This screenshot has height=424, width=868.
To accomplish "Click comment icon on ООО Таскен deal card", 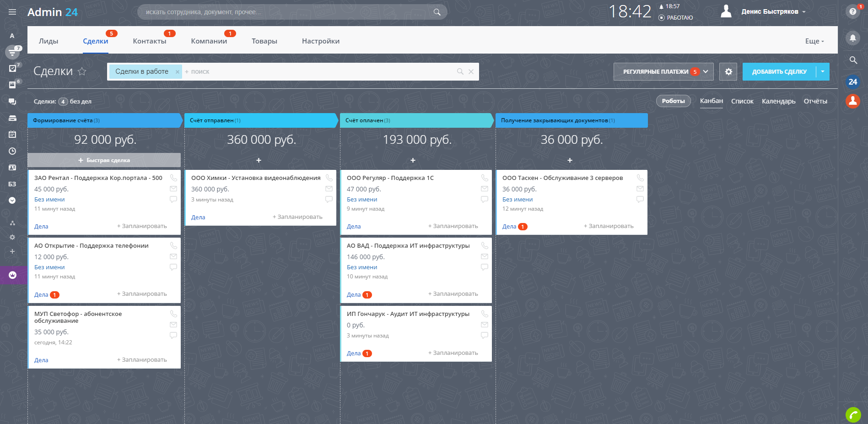I will 640,199.
